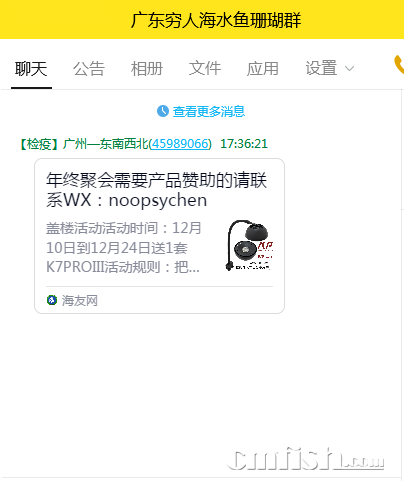Load earlier chats via 查看更多消息 link
Viewport: 404px width, 481px height.
(209, 111)
